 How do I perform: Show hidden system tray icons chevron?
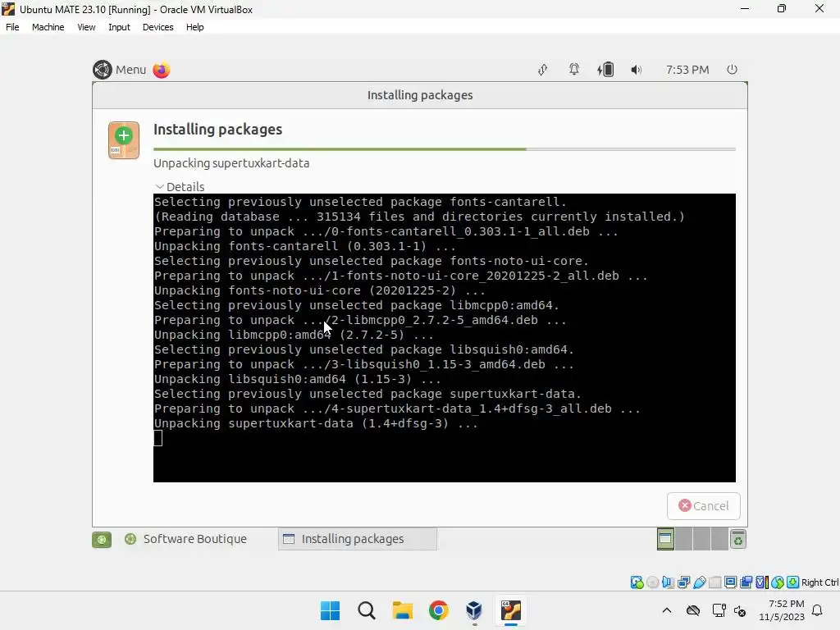(666, 610)
